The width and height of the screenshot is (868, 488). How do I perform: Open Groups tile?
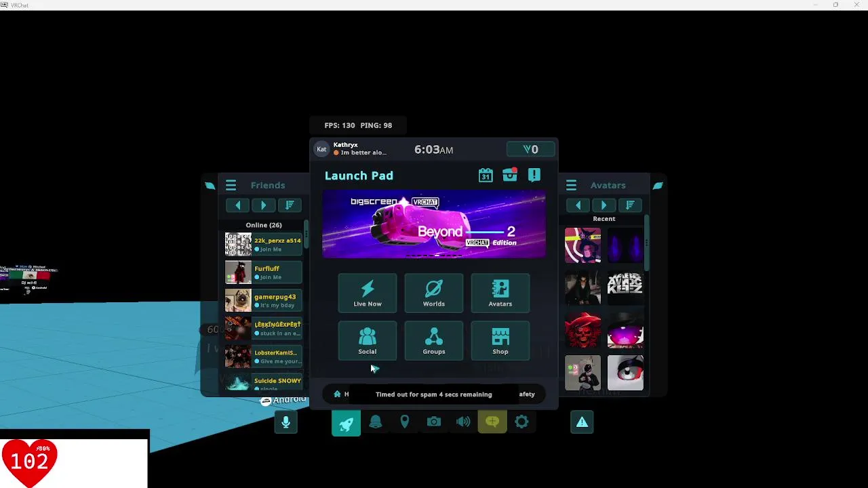coord(434,341)
